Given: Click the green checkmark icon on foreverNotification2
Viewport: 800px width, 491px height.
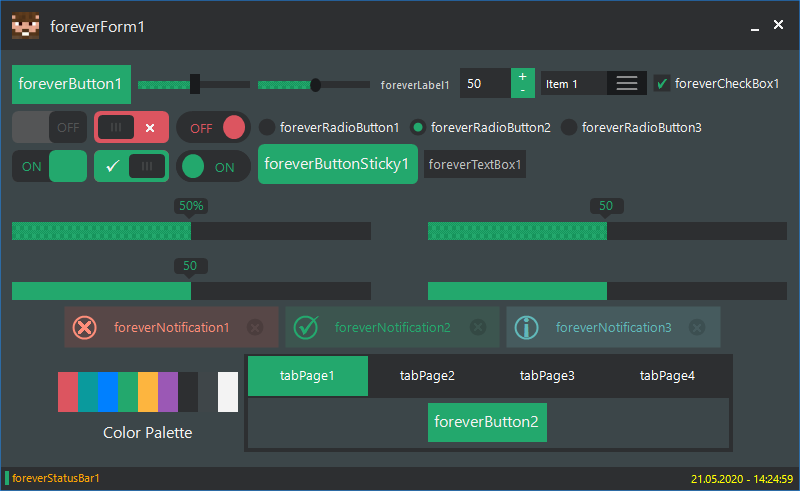Looking at the screenshot, I should tap(306, 327).
